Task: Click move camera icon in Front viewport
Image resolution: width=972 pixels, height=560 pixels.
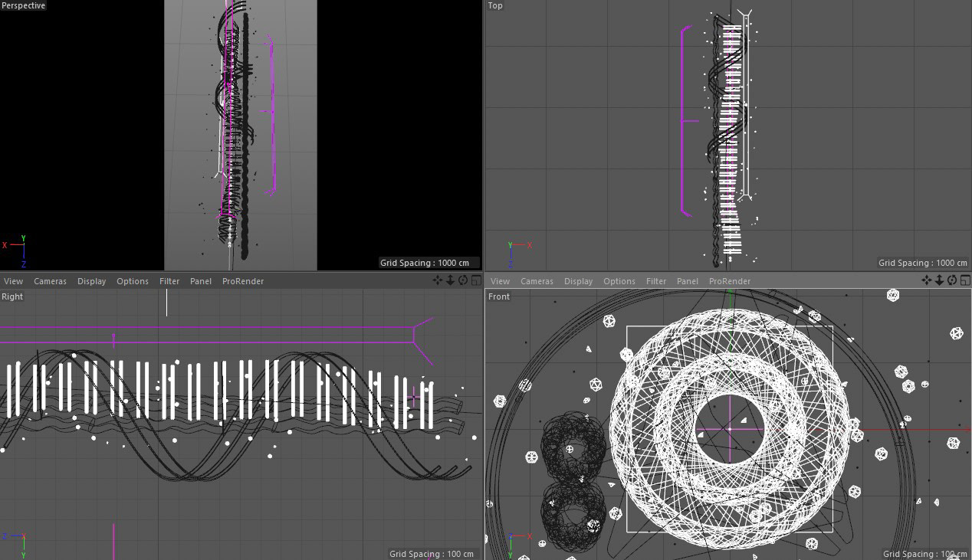Action: [x=927, y=280]
